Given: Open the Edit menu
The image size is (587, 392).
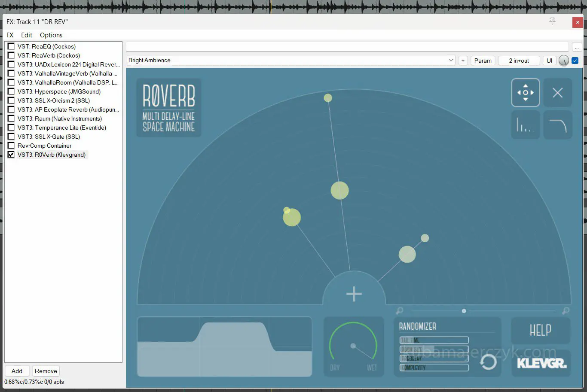Looking at the screenshot, I should 27,35.
